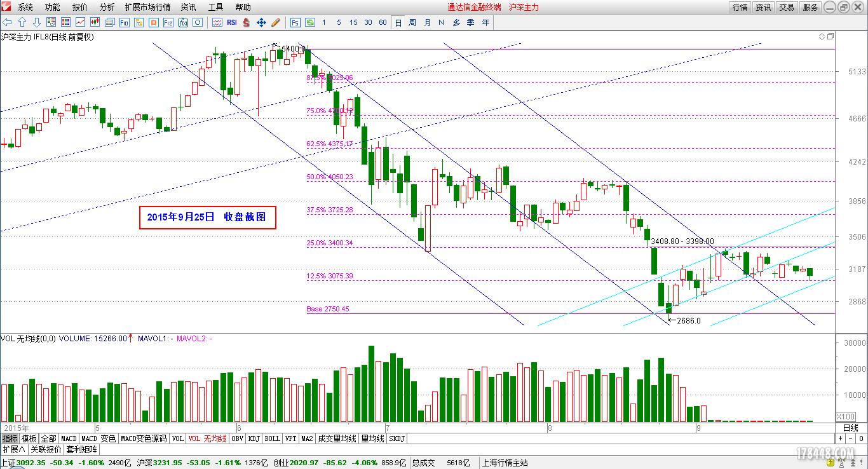The width and height of the screenshot is (868, 469).
Task: Click the X100 volume scale box
Action: tap(845, 416)
